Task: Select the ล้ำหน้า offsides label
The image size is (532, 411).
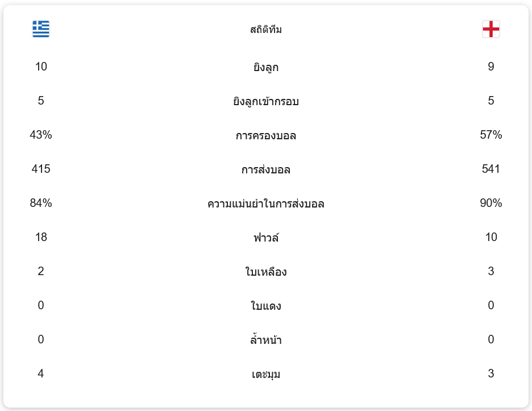Action: click(266, 340)
